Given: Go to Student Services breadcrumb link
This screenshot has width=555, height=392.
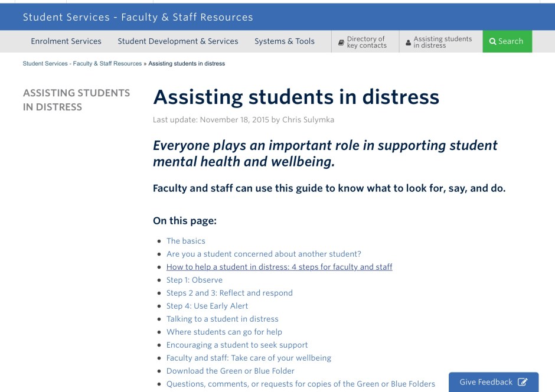Looking at the screenshot, I should [x=82, y=64].
